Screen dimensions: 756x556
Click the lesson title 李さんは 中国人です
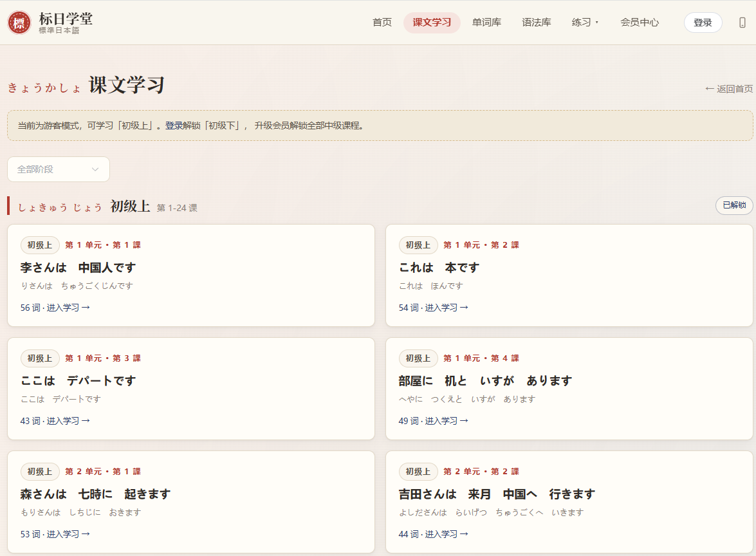point(78,268)
